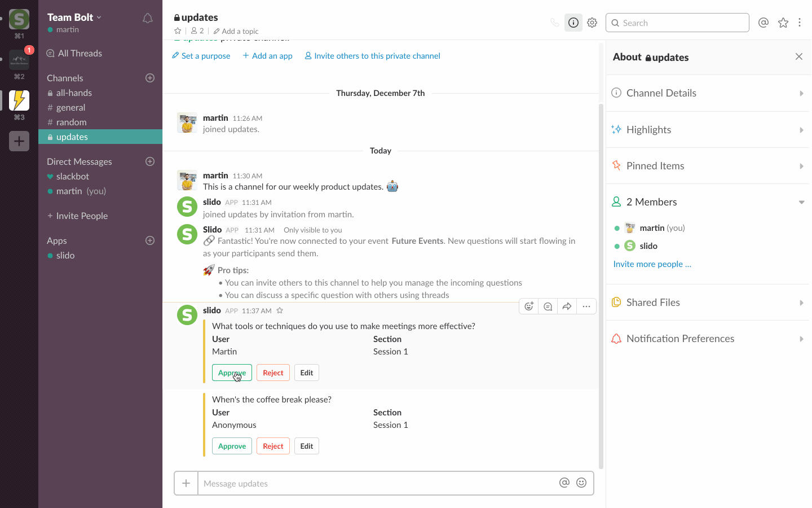Collapse the 2 Members section
This screenshot has width=812, height=508.
click(x=708, y=202)
